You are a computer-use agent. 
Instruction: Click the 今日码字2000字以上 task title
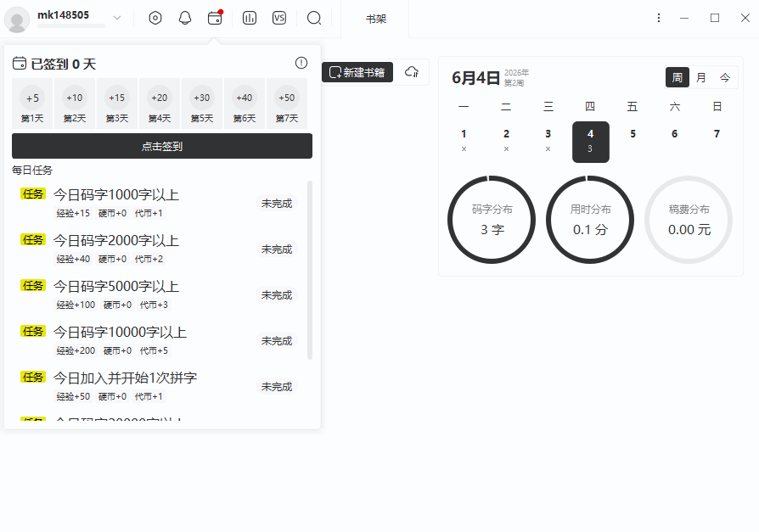point(116,241)
